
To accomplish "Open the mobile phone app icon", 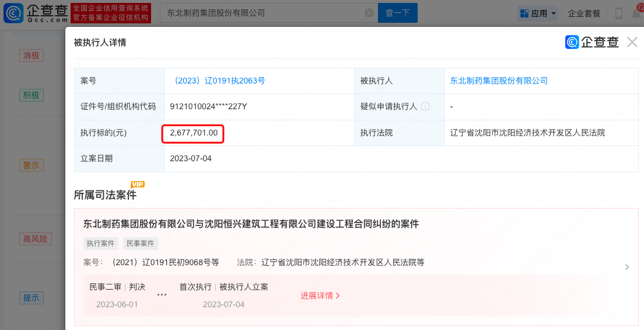I will tap(618, 13).
